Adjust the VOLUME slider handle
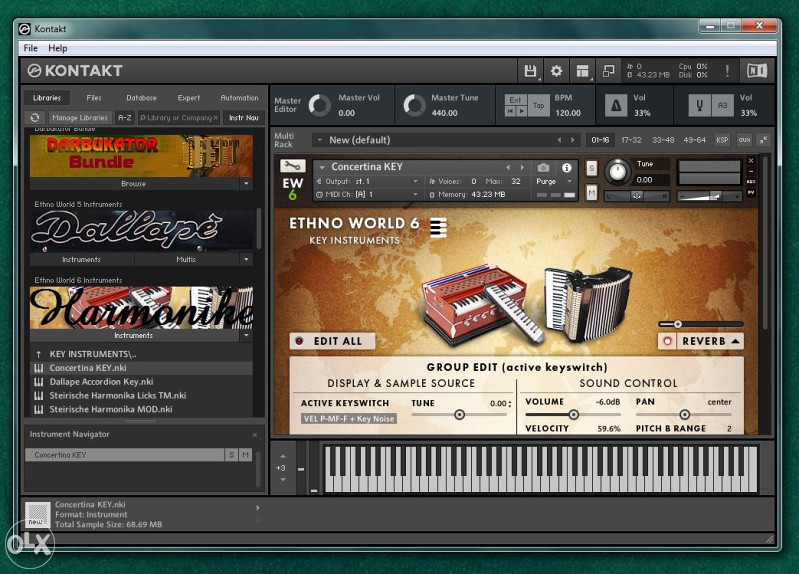 573,414
